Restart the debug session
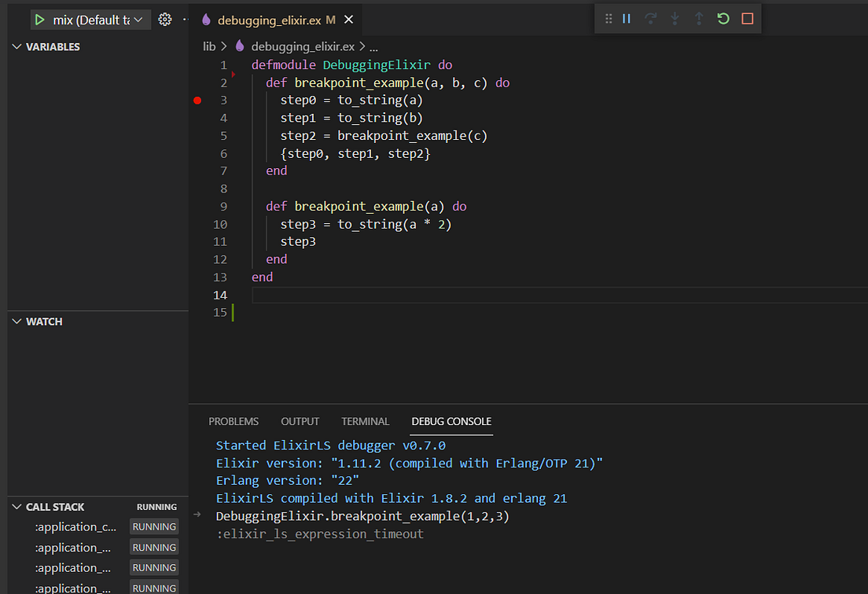 coord(723,17)
